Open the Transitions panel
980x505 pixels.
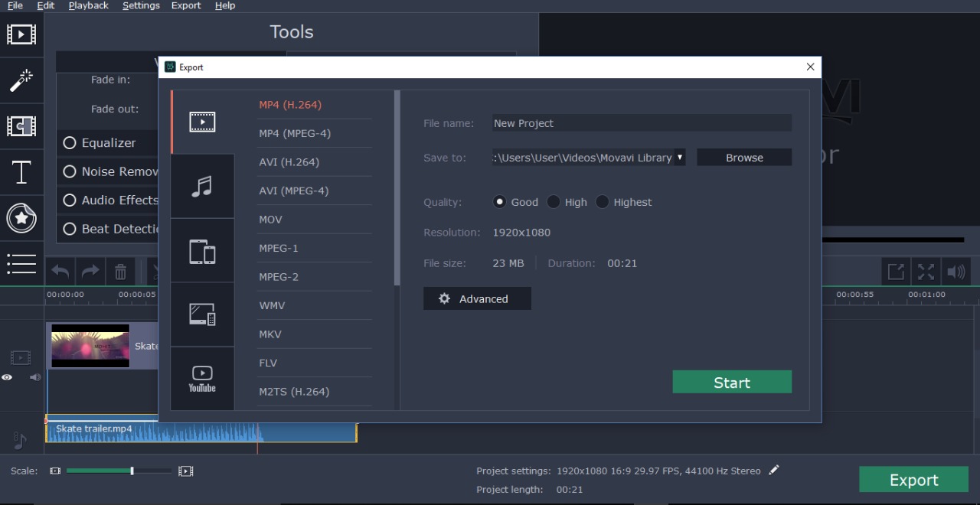[x=21, y=126]
